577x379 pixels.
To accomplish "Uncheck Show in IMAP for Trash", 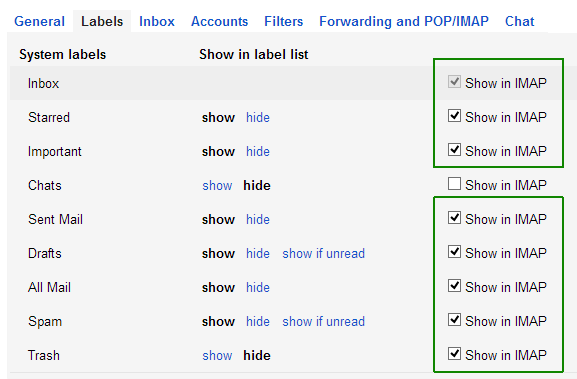I will (x=454, y=353).
